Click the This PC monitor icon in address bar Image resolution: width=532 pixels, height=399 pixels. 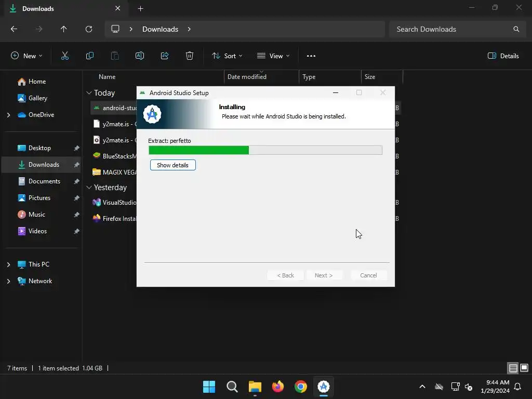115,29
